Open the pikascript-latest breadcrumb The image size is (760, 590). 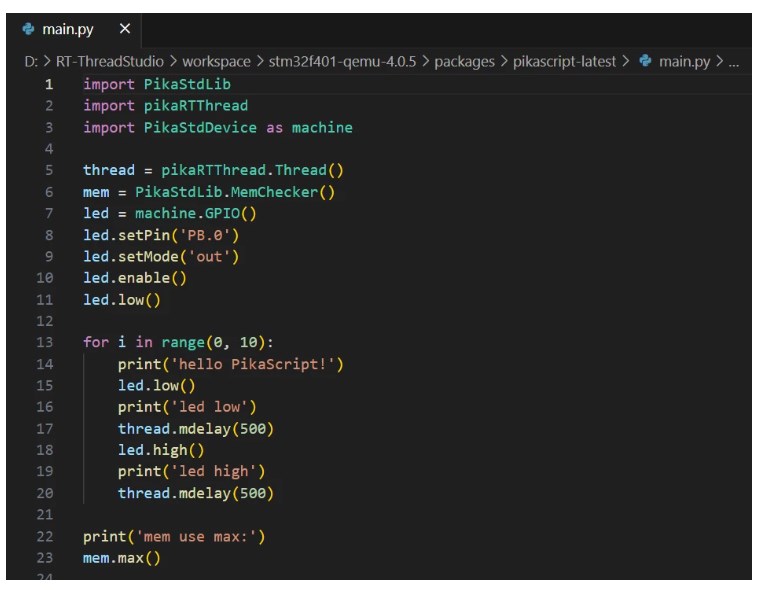(564, 62)
